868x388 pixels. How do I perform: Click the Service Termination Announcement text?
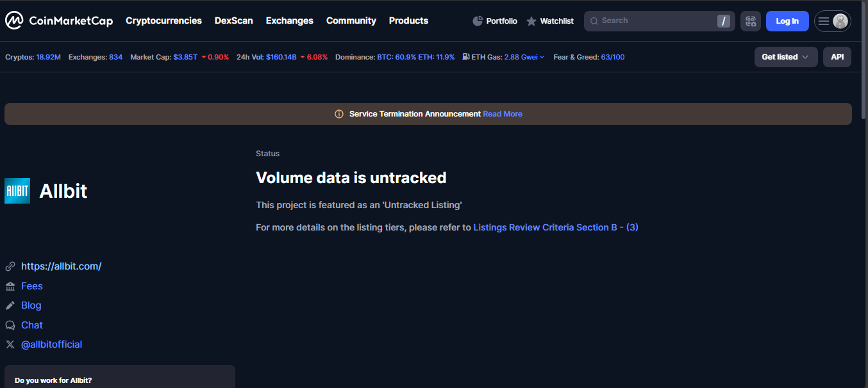click(x=415, y=114)
